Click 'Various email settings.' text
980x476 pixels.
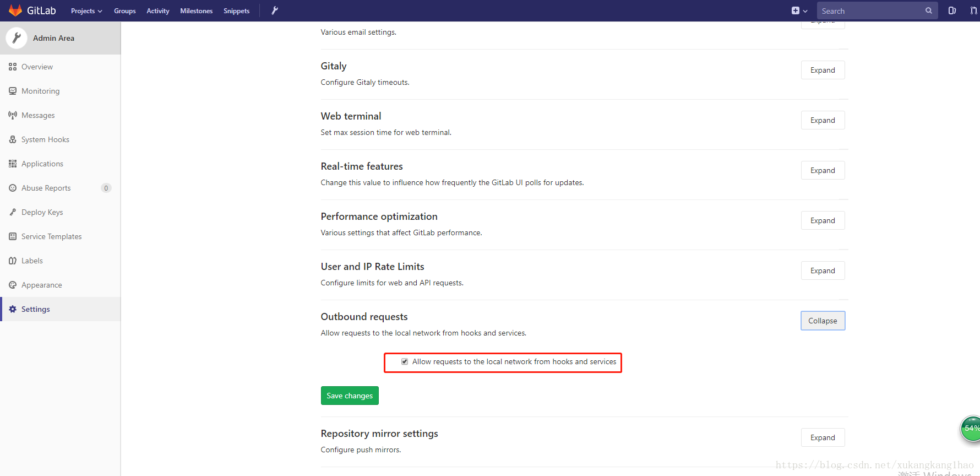point(358,32)
